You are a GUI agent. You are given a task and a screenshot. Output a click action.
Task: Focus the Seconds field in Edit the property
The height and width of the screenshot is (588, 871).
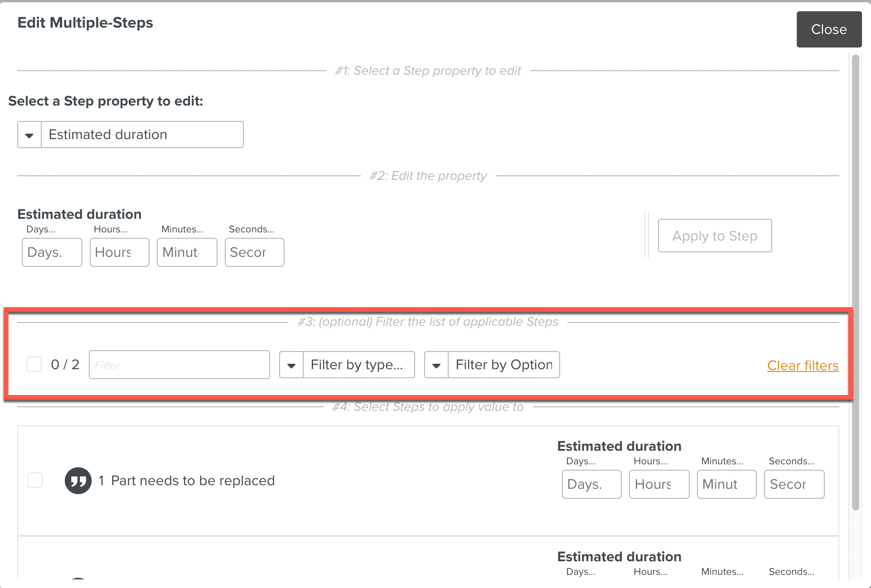(254, 252)
